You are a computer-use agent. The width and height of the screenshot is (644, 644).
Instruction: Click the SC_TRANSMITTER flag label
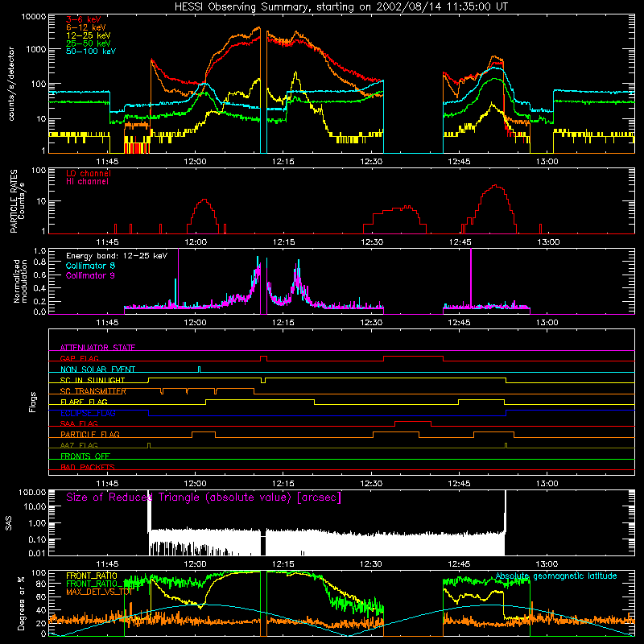pyautogui.click(x=93, y=391)
